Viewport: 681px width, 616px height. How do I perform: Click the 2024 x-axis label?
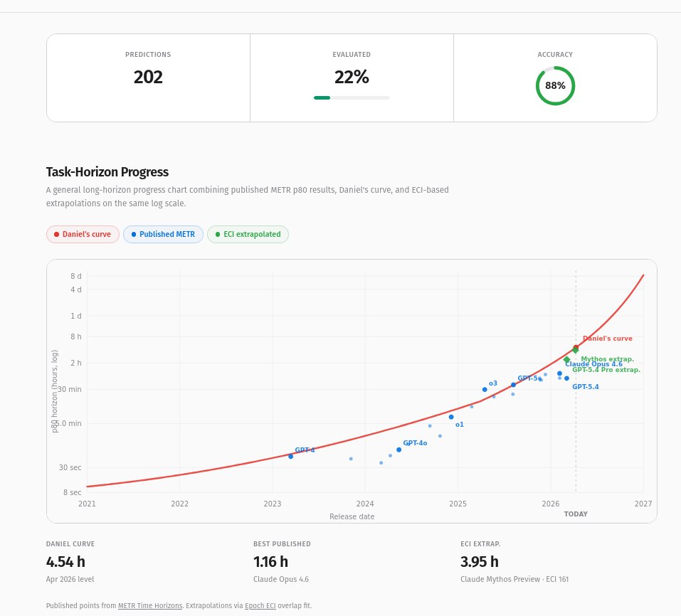pos(365,504)
